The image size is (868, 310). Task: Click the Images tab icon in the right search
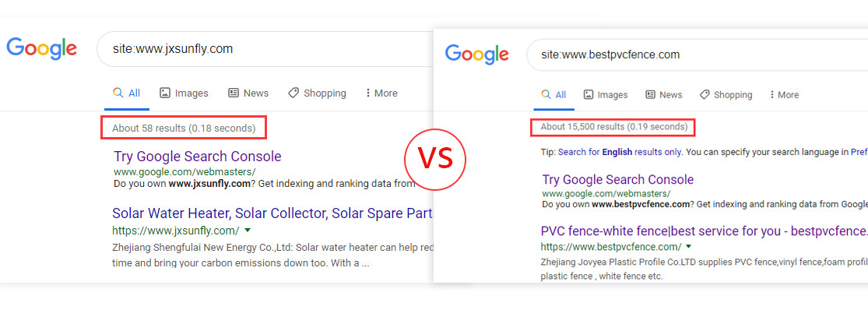coord(589,95)
